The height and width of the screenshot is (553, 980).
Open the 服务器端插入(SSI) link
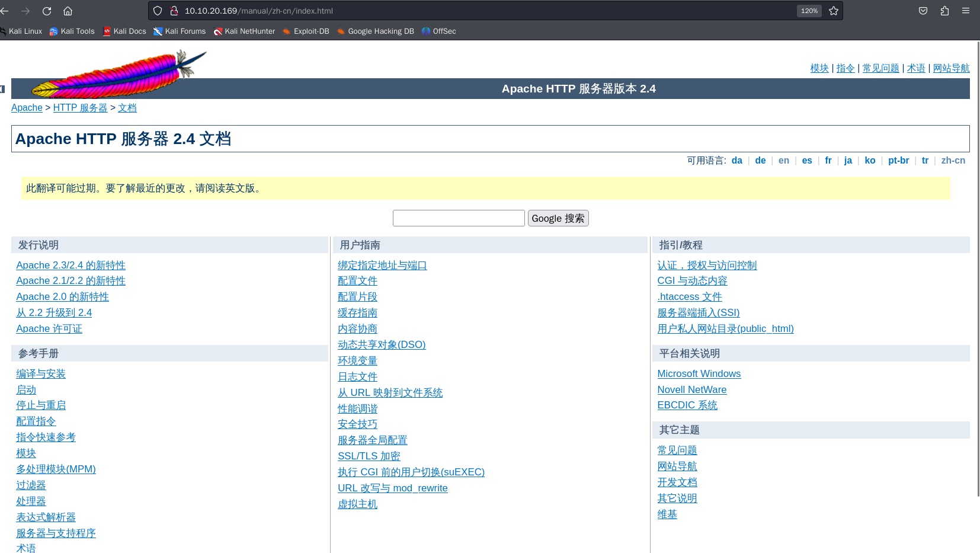click(699, 313)
